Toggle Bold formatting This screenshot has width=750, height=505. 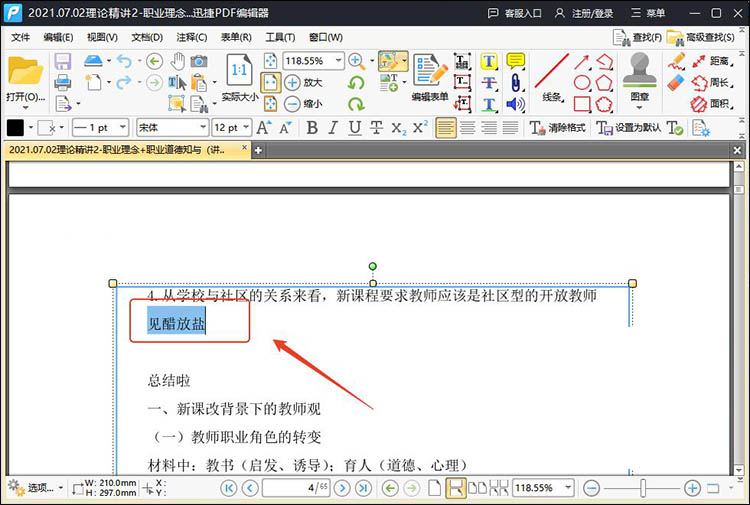pyautogui.click(x=312, y=128)
